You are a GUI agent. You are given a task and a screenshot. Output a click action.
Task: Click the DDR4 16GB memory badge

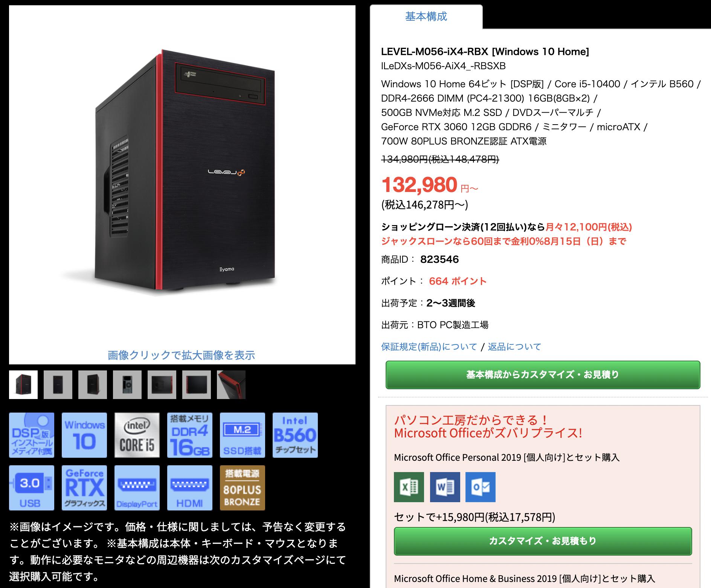tap(190, 435)
